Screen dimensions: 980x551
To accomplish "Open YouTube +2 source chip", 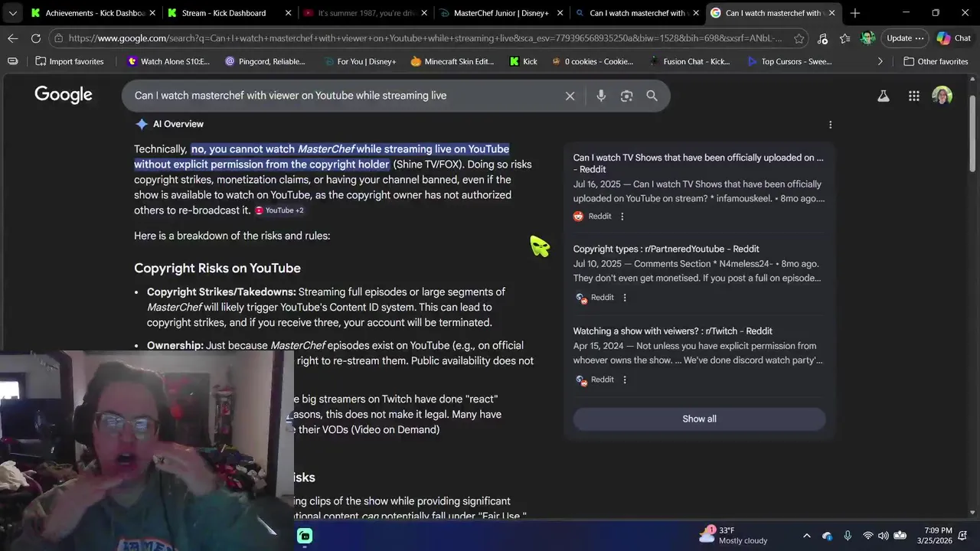I will click(279, 210).
